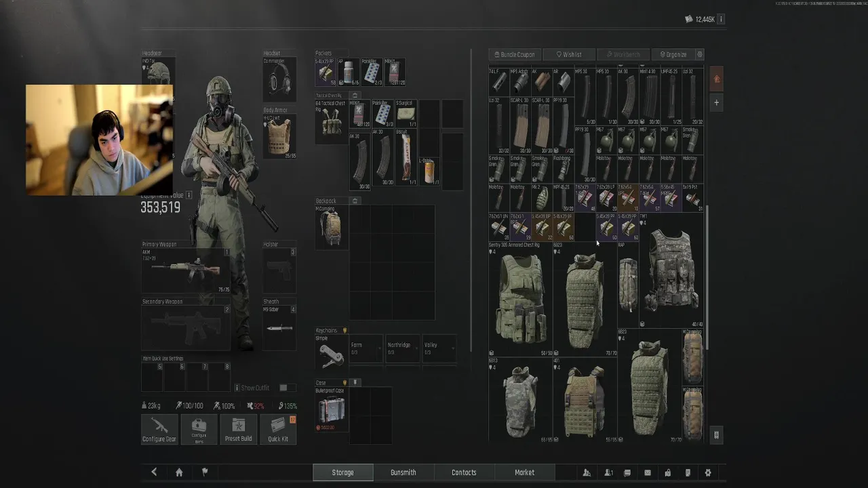868x488 pixels.
Task: Open Quick Kit options
Action: [278, 430]
